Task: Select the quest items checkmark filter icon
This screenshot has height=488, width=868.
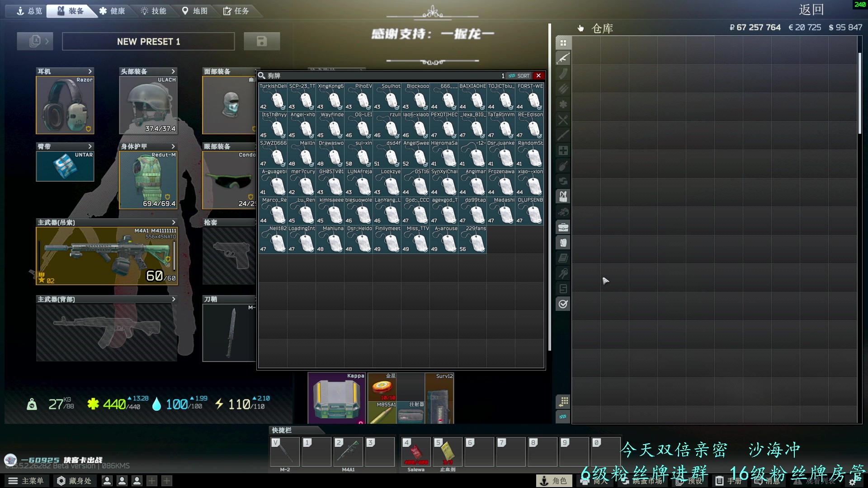Action: coord(563,304)
